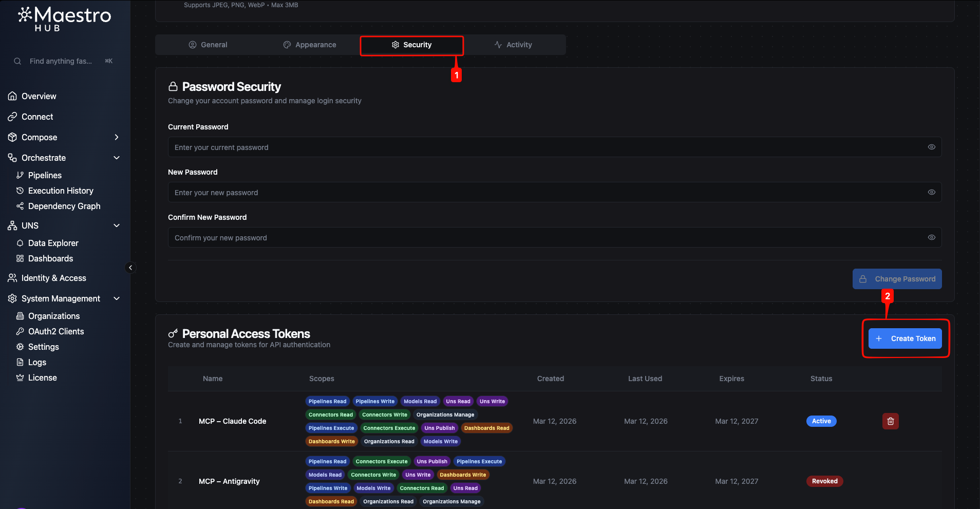Expand the Compose menu

click(116, 137)
